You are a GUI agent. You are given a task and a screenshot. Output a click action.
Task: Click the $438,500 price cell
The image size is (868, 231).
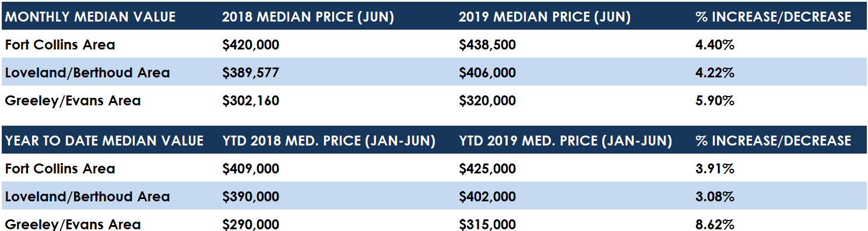[487, 45]
